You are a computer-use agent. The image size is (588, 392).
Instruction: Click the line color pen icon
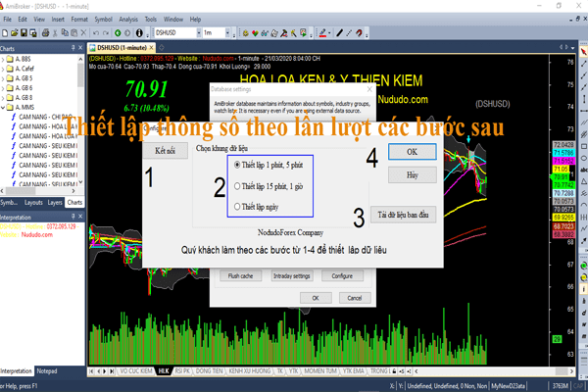coord(322,33)
